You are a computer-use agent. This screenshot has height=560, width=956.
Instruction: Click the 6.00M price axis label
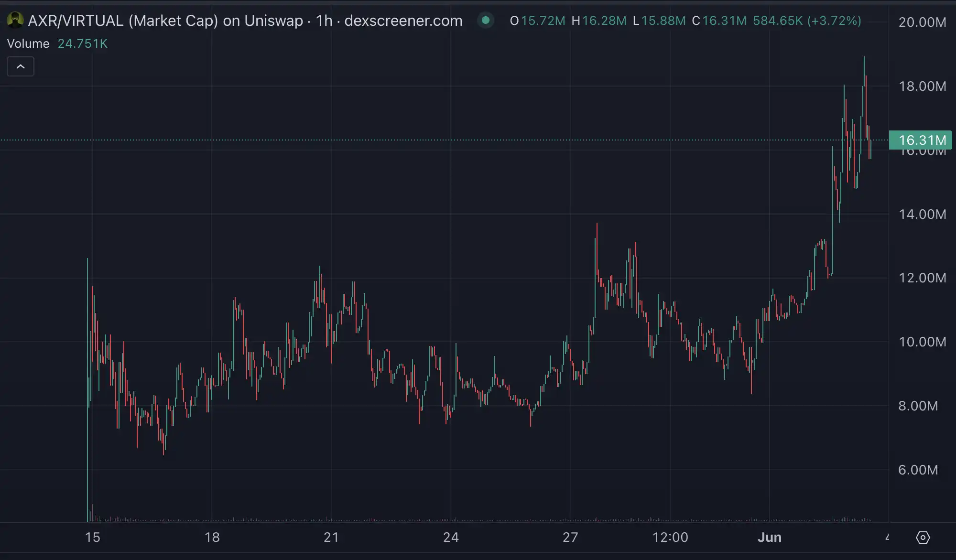[x=918, y=470]
